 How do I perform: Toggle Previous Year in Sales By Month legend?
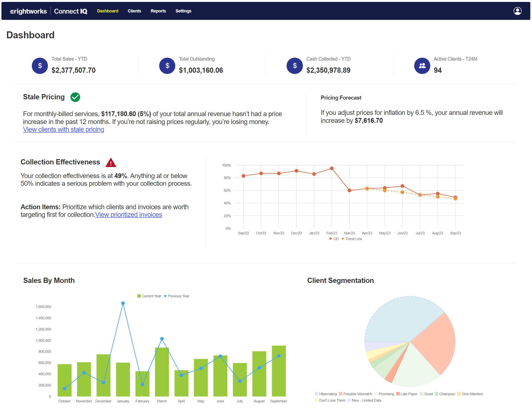click(x=177, y=296)
